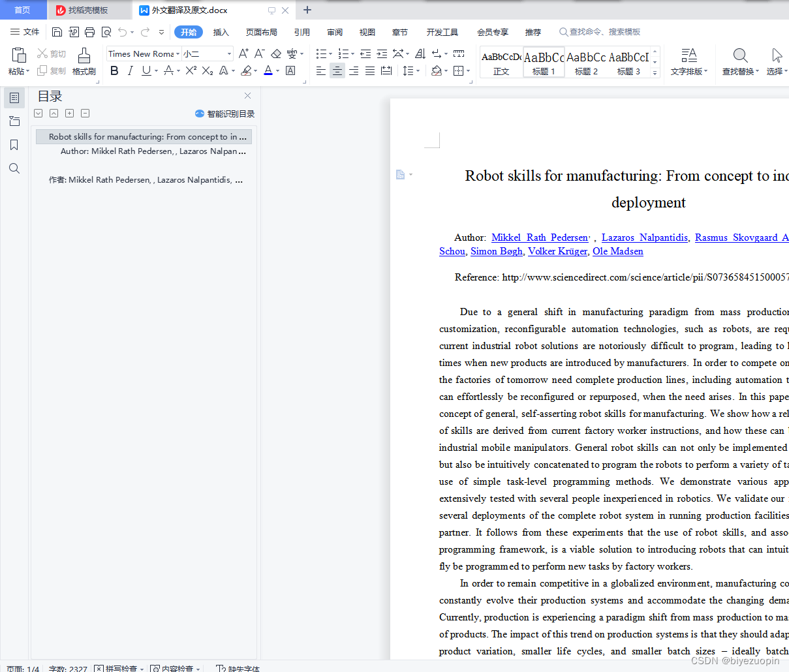Click the Sort (A-Z) icon
789x672 pixels.
(420, 53)
